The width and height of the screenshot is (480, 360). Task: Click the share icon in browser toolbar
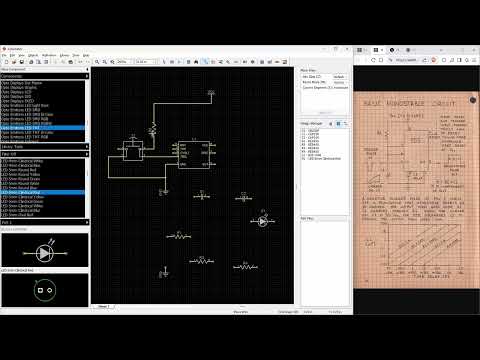click(x=425, y=60)
